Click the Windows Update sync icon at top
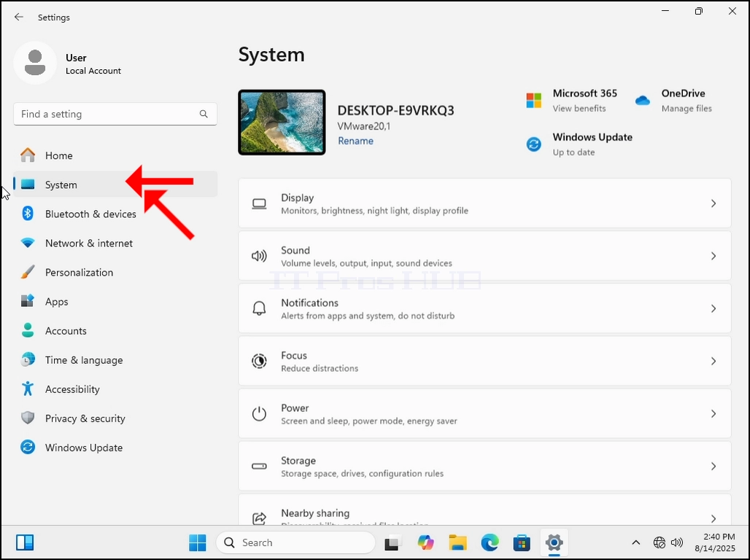This screenshot has height=560, width=750. (534, 144)
